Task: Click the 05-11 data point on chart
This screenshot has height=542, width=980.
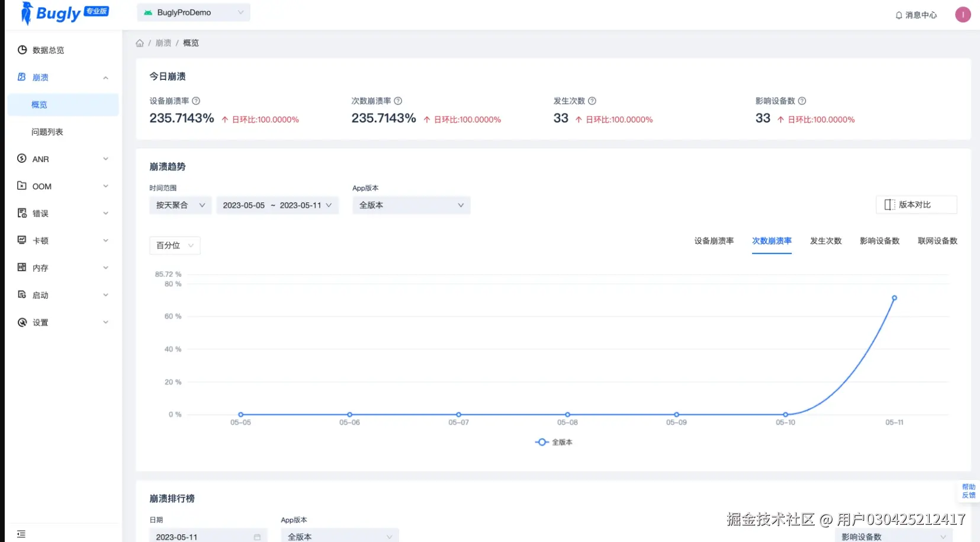Action: tap(894, 298)
